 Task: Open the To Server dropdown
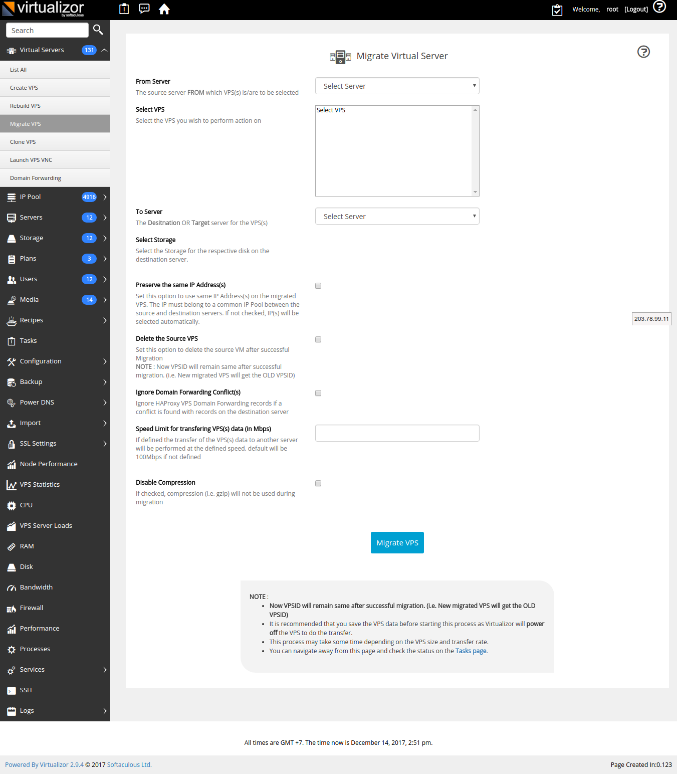tap(396, 216)
